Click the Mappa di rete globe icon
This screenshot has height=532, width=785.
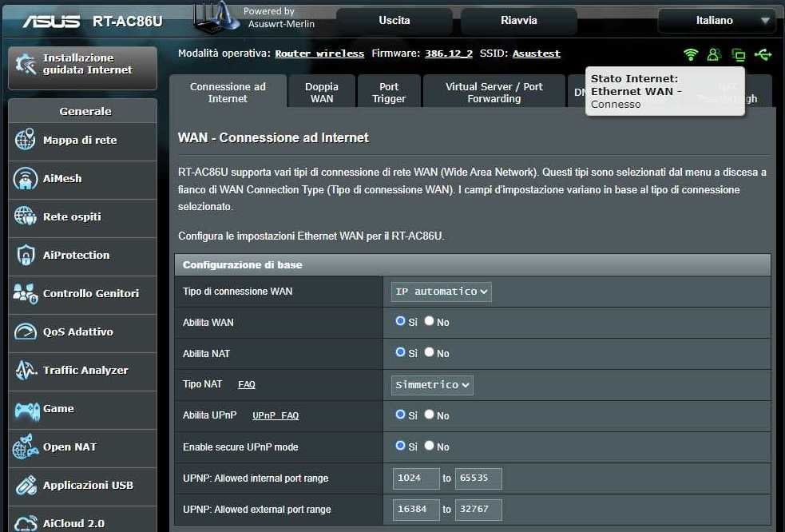click(26, 140)
